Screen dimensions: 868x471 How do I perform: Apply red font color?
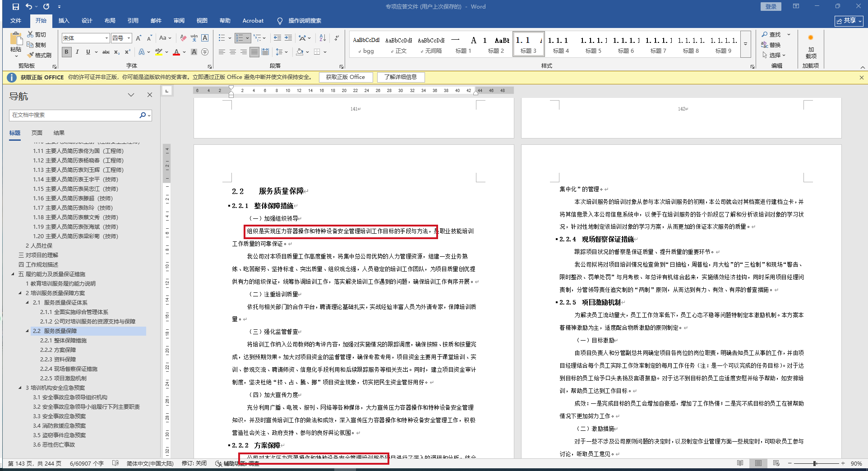(x=176, y=52)
